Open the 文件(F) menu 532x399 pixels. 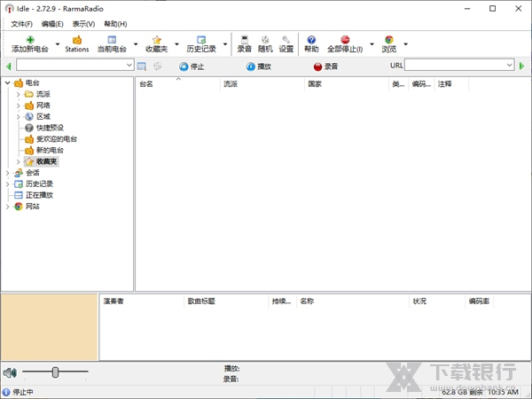tap(21, 24)
